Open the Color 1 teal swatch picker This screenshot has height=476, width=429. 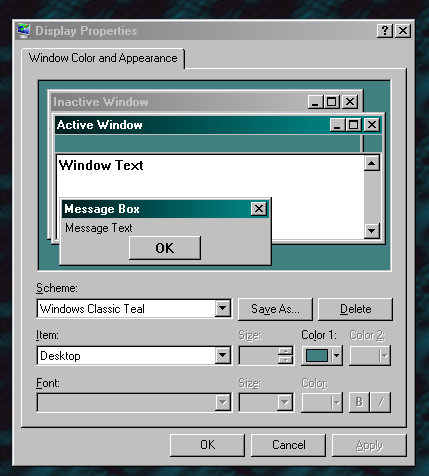(322, 356)
